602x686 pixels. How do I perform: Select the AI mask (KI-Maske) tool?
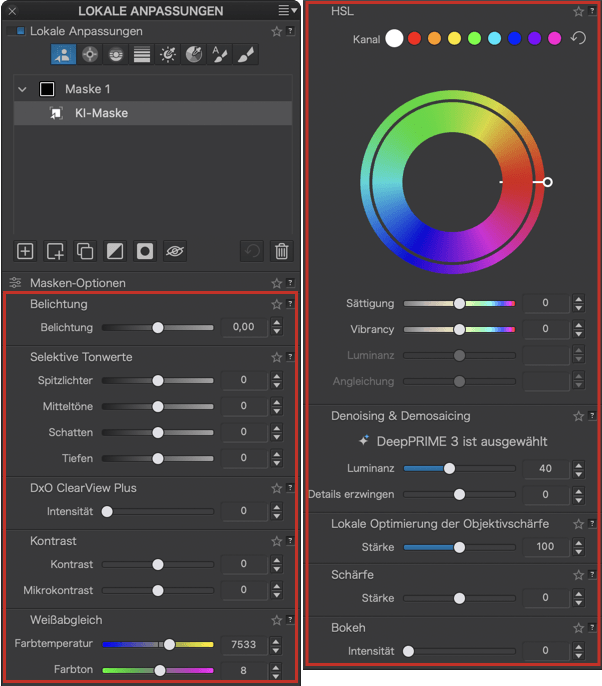click(63, 55)
